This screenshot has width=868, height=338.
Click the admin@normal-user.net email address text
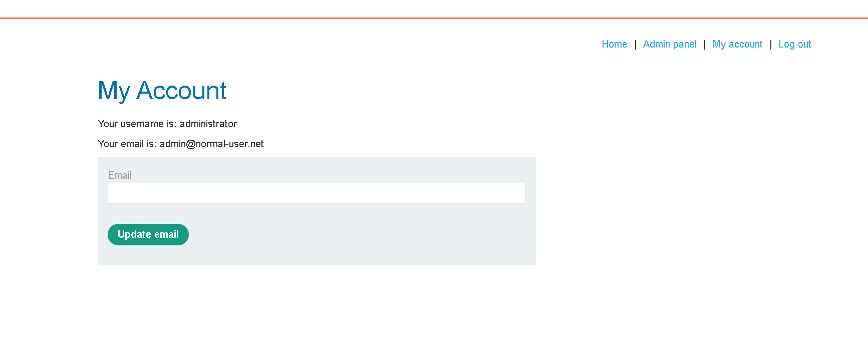coord(211,144)
